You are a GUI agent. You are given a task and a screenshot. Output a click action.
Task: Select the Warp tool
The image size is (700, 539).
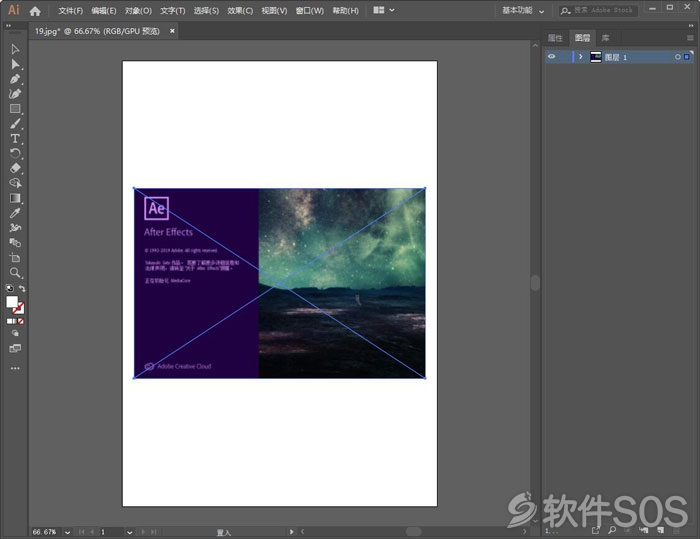(15, 228)
